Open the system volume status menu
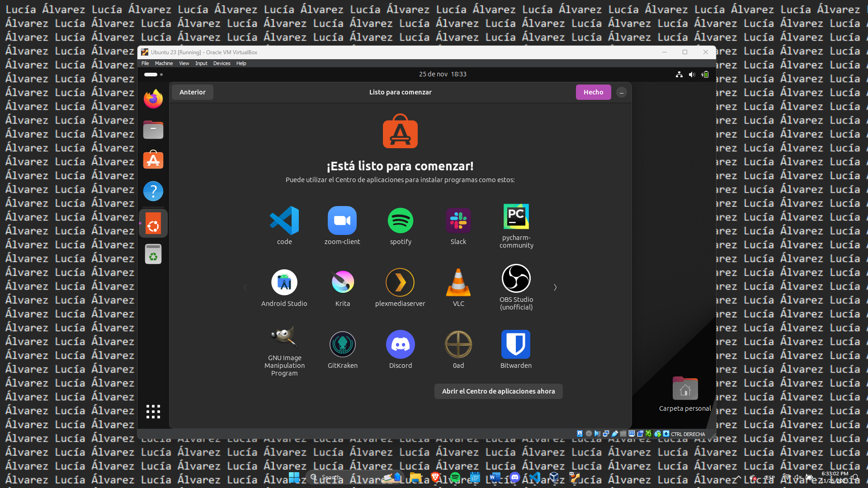868x488 pixels. tap(692, 75)
